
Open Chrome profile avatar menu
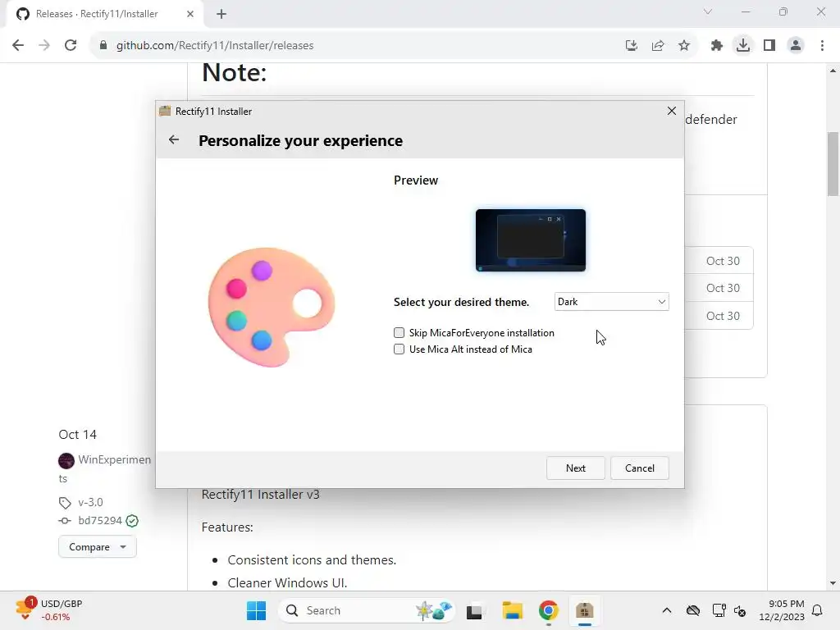pos(796,46)
